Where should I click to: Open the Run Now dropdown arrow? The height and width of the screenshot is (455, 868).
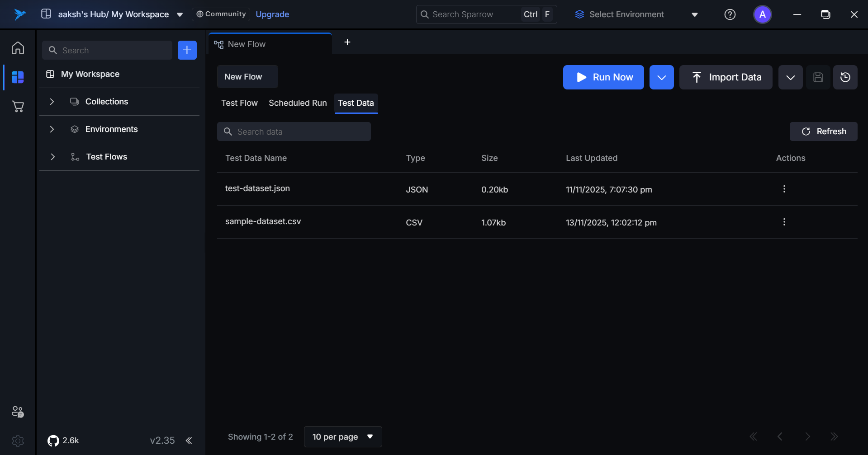click(x=661, y=77)
